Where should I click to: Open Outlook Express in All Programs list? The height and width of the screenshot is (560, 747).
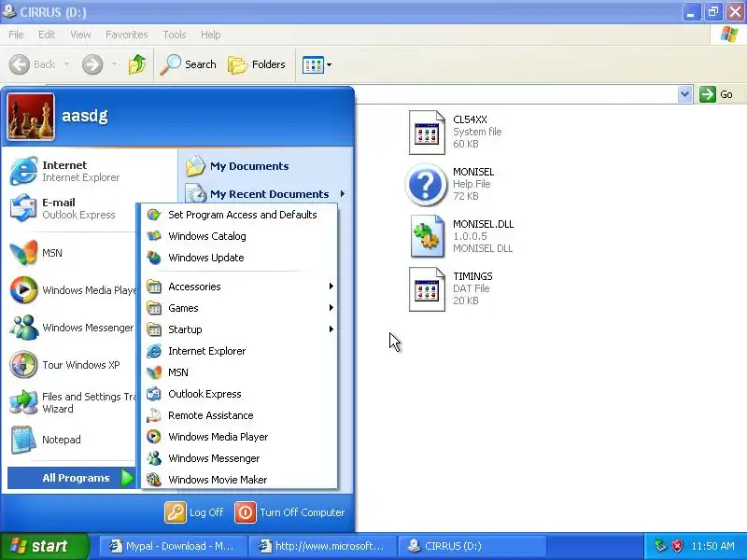[x=239, y=394]
